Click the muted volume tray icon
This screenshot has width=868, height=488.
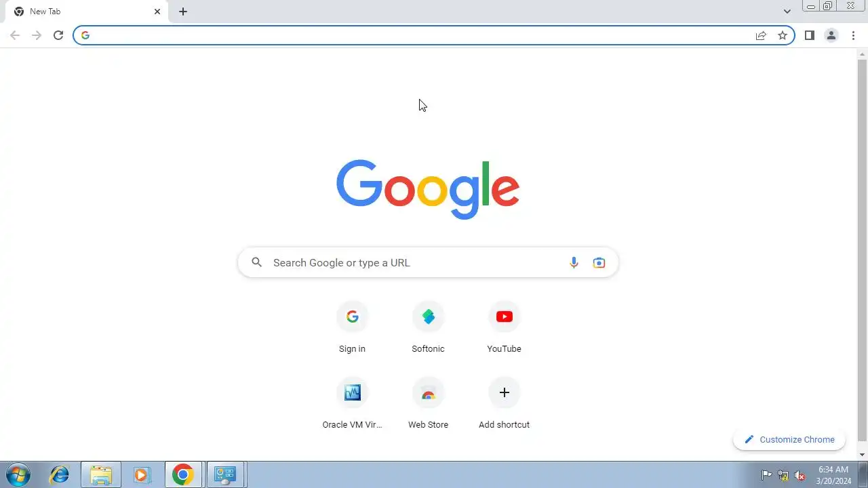[800, 475]
